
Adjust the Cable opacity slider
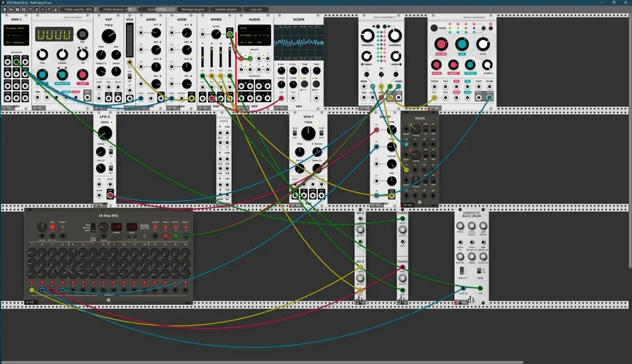click(79, 9)
